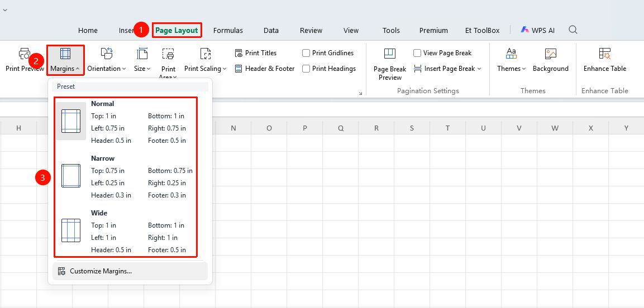Enable the Print Gridlines checkbox
Viewport: 644px width, 308px height.
306,53
